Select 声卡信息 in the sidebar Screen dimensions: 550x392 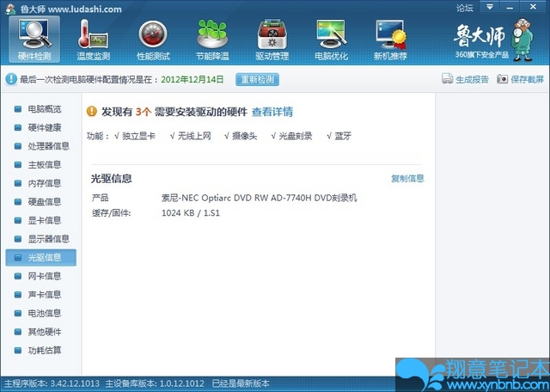coord(40,295)
